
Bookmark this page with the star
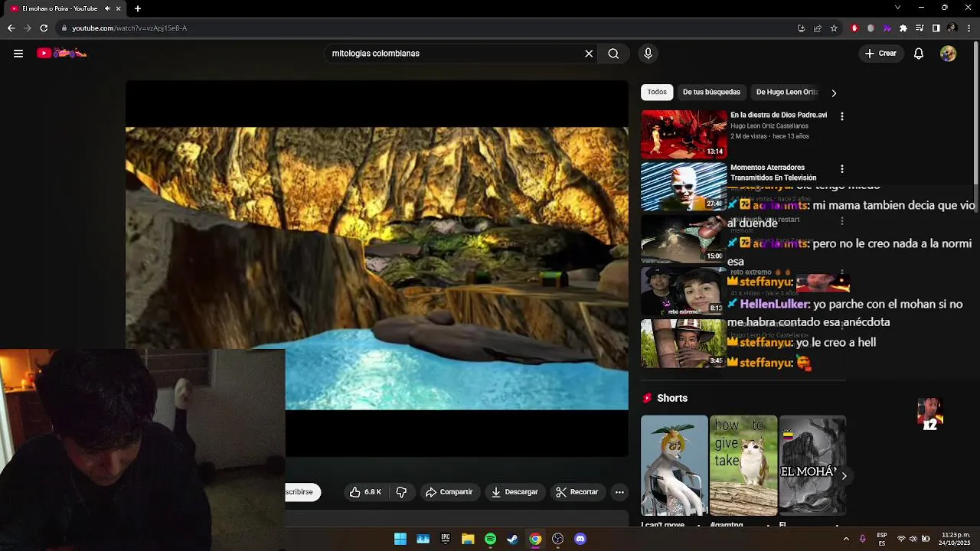pyautogui.click(x=834, y=28)
